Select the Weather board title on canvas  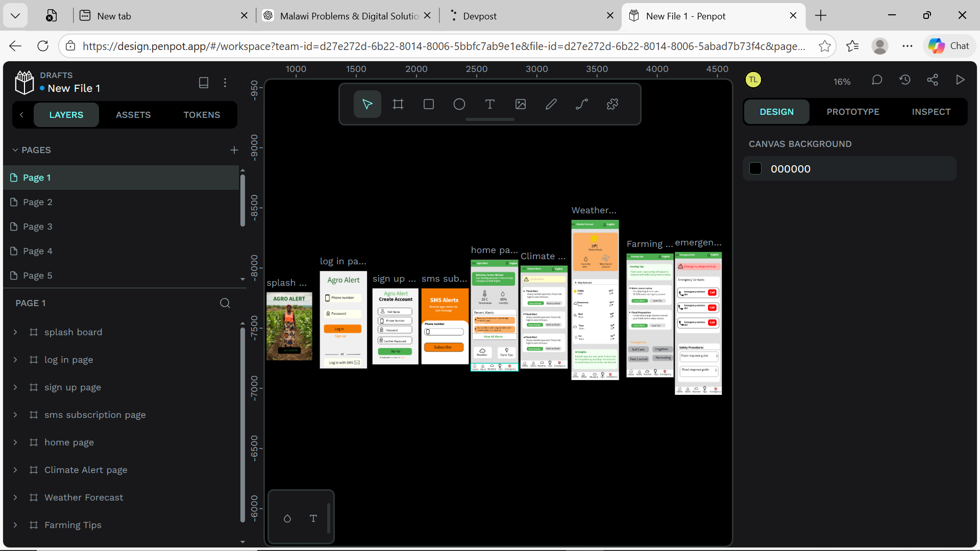click(x=594, y=210)
